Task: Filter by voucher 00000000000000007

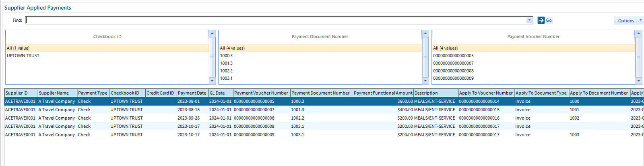Action: [533, 63]
